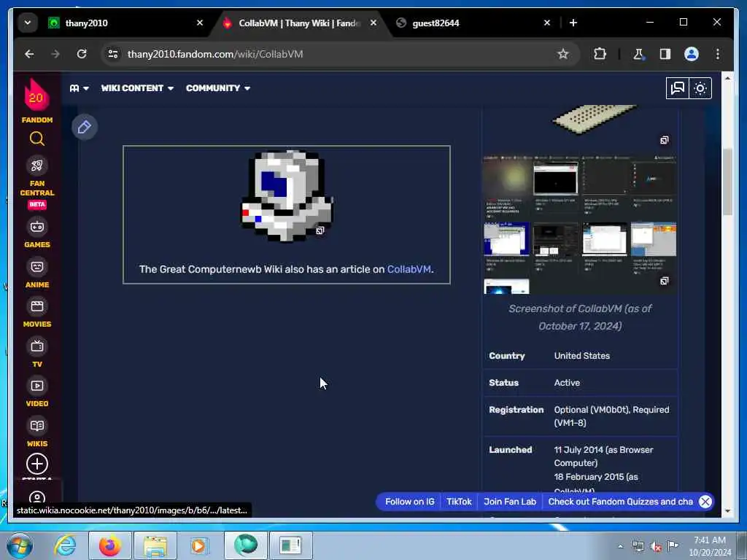747x560 pixels.
Task: Click the Launched infobox label
Action: (510, 449)
